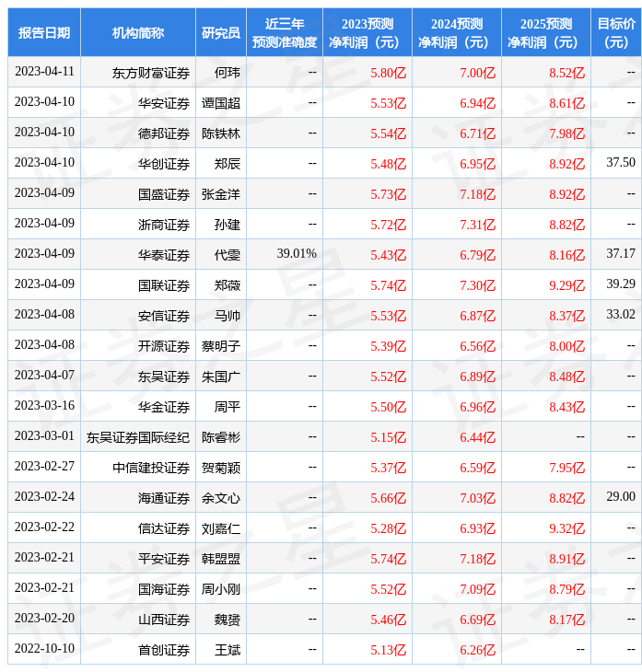Select the 东吴证券国际经纪 institution cell

coord(138,437)
